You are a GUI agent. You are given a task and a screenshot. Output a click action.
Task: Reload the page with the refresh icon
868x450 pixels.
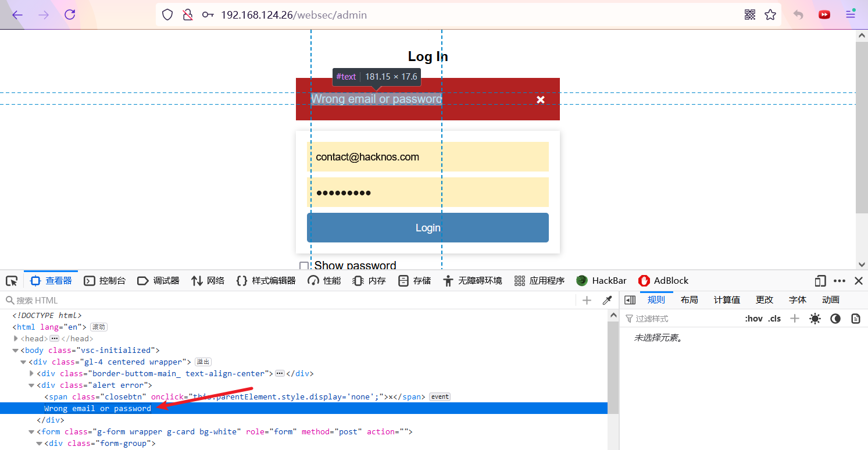pyautogui.click(x=70, y=15)
